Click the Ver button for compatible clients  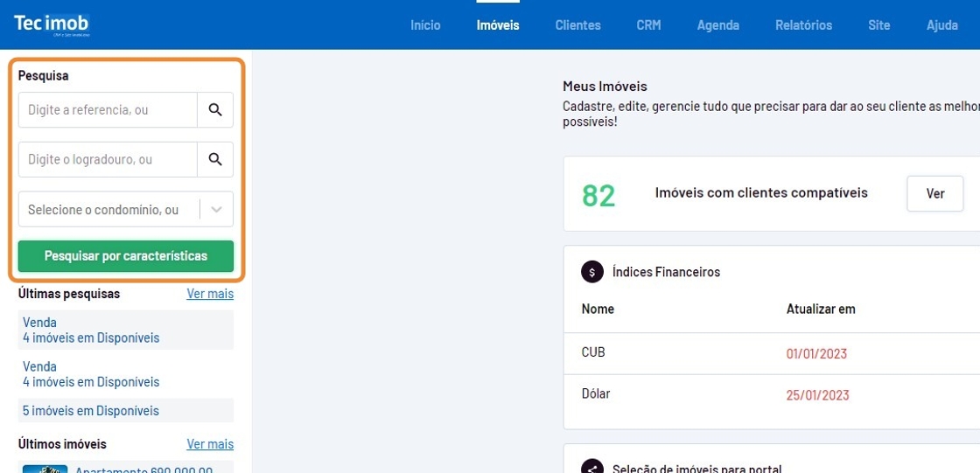click(934, 193)
